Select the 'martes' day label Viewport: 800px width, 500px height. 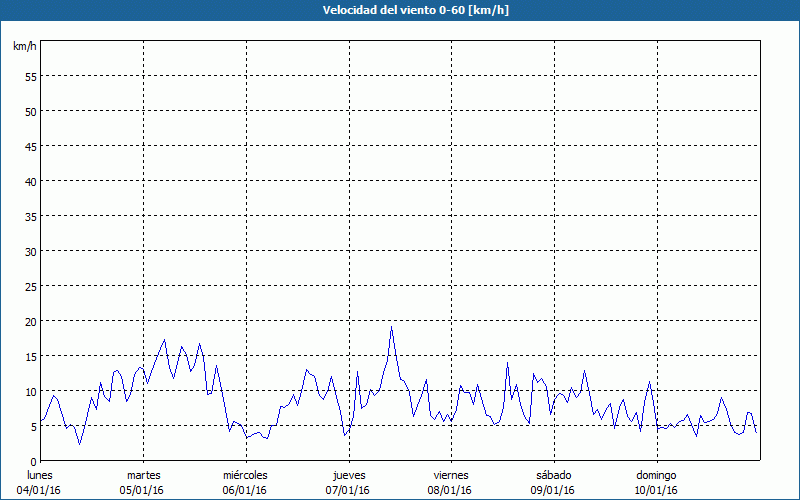(143, 475)
